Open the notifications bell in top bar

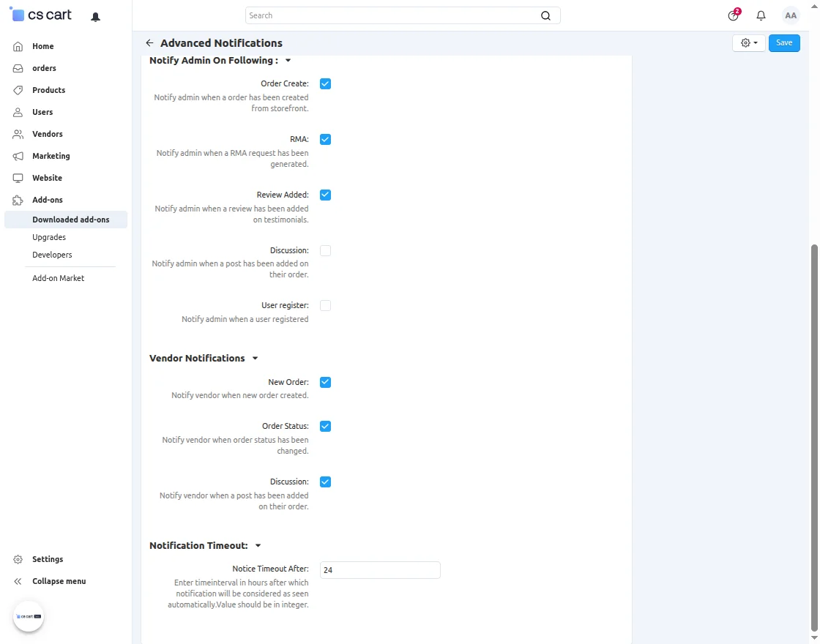[761, 15]
